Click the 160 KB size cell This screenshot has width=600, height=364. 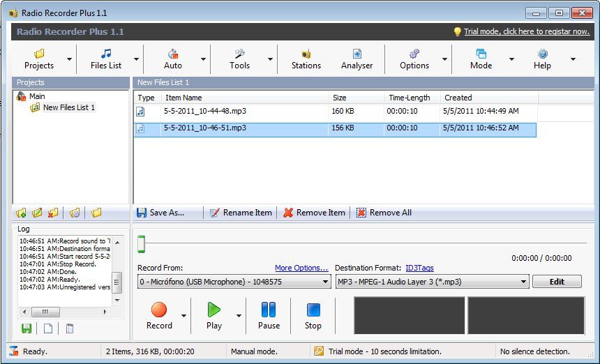tap(343, 112)
